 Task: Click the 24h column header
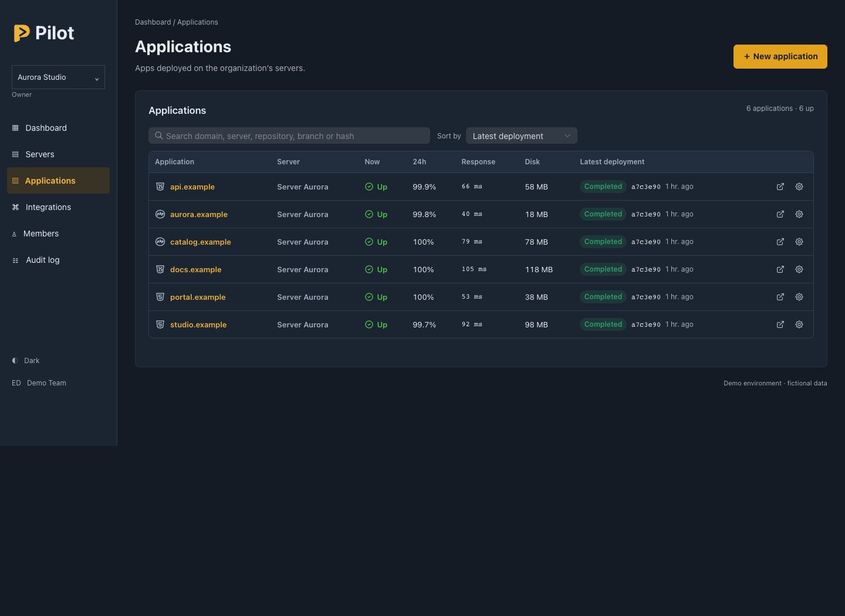click(420, 162)
